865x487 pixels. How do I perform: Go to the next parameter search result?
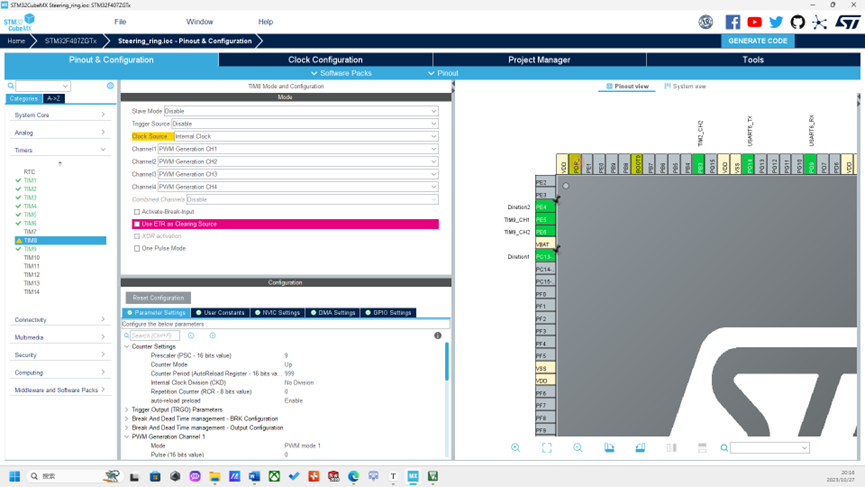[212, 335]
